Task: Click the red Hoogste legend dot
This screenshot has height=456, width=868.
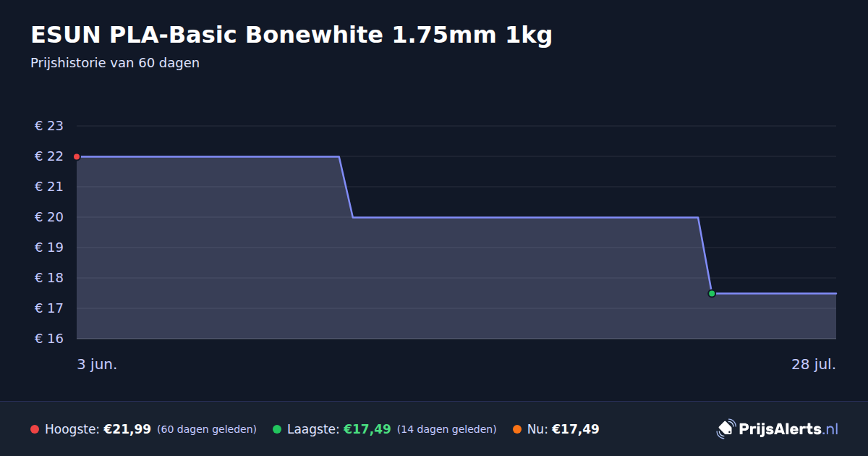Action: tap(35, 429)
